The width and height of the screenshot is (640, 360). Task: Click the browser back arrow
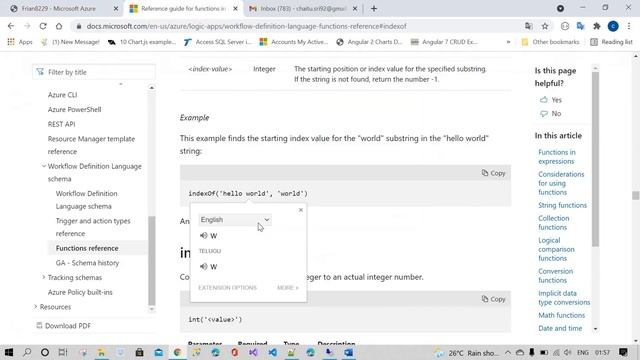tap(11, 26)
